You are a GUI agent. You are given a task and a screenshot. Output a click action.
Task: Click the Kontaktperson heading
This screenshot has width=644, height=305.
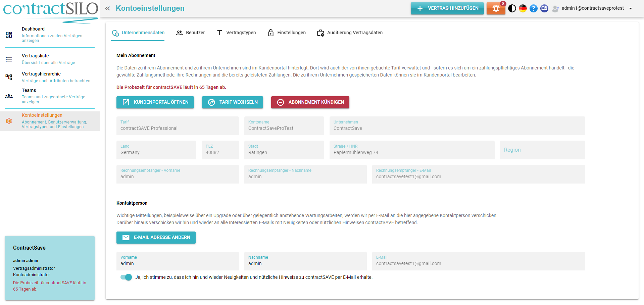(132, 203)
